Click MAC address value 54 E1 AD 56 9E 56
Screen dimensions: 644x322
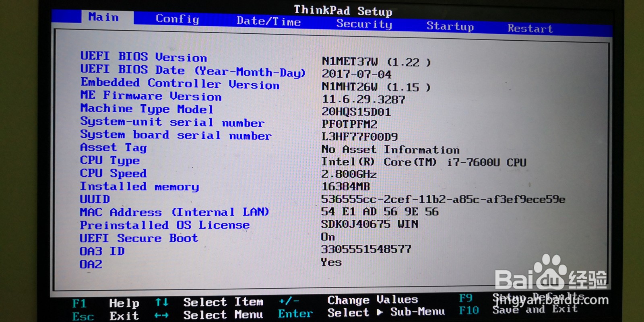[380, 212]
